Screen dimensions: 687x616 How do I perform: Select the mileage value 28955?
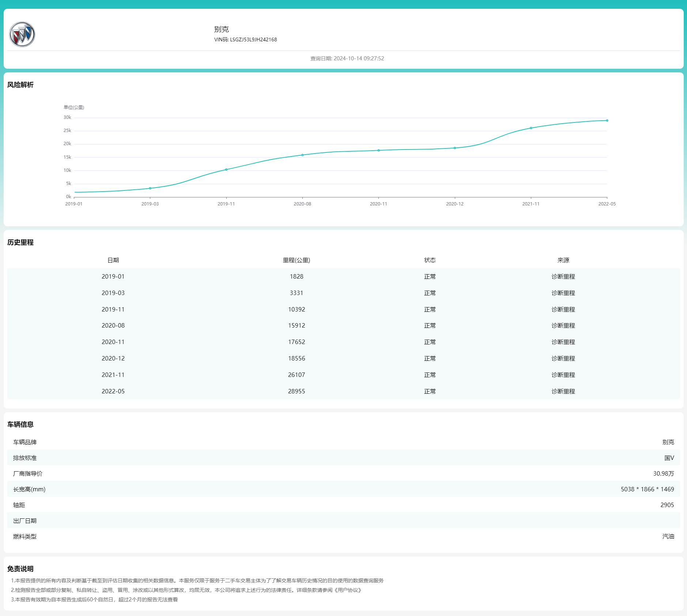297,391
